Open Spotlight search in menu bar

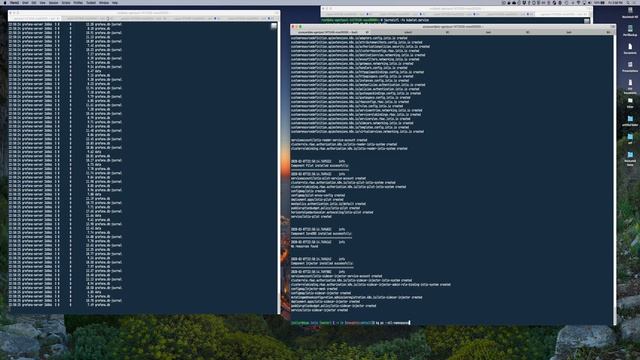[629, 2]
